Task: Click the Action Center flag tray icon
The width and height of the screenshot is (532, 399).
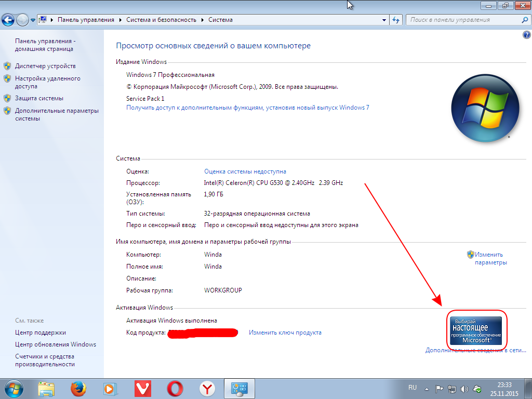Action: pos(439,389)
